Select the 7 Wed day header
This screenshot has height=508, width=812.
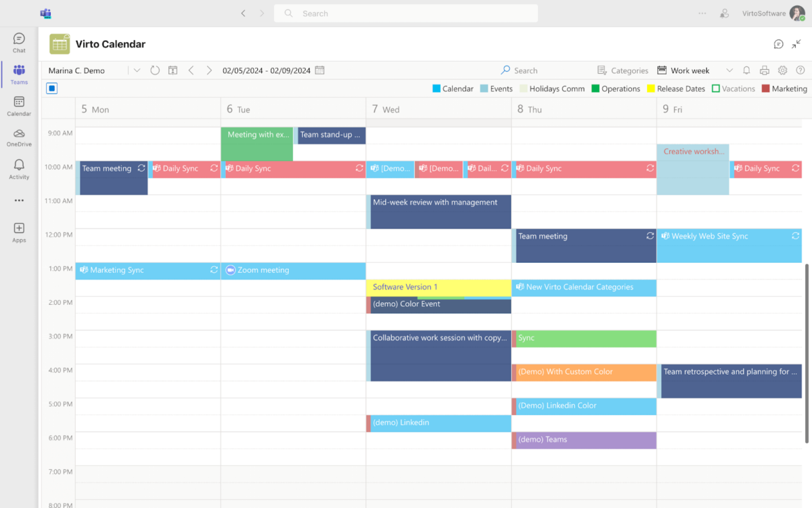[x=438, y=109]
